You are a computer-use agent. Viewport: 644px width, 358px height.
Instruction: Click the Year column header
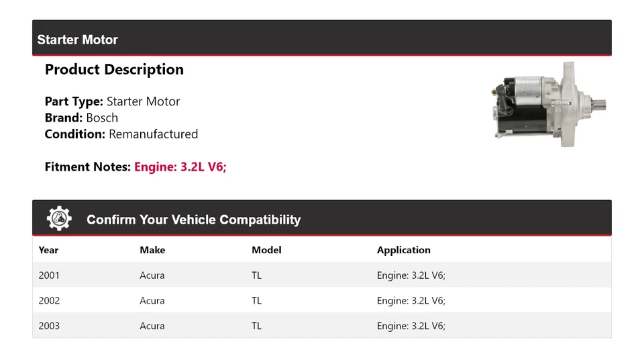[x=48, y=250]
